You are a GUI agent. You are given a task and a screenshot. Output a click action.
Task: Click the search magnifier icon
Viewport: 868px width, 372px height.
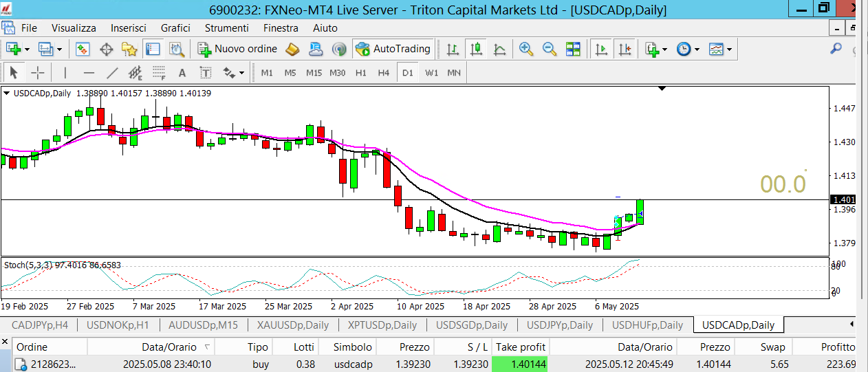[836, 48]
